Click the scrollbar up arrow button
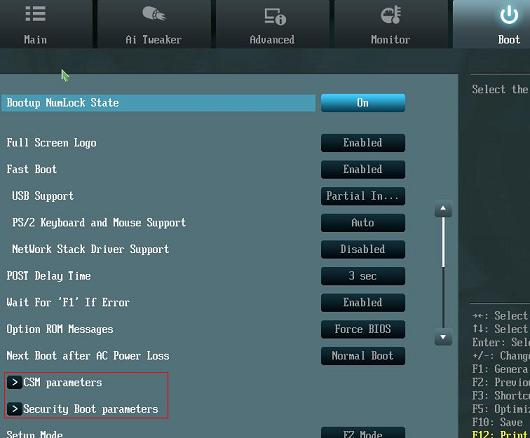The height and width of the screenshot is (438, 530). [x=443, y=210]
